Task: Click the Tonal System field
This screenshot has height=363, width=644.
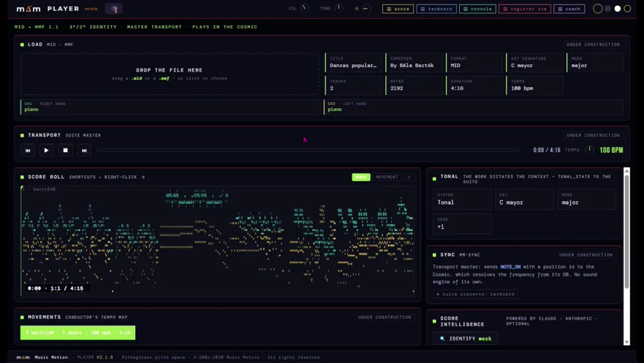Action: pos(462,199)
